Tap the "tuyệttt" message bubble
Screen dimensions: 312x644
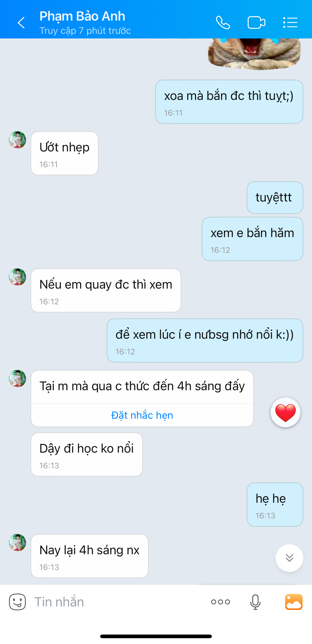275,197
